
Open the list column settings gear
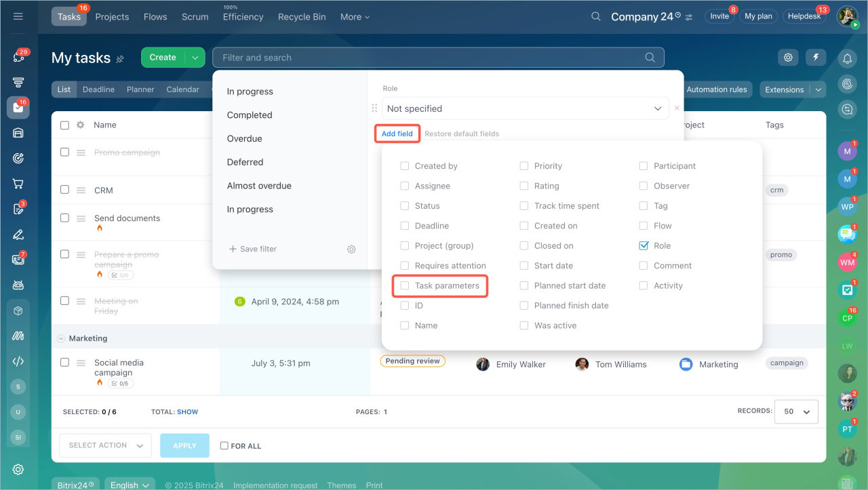coord(80,125)
